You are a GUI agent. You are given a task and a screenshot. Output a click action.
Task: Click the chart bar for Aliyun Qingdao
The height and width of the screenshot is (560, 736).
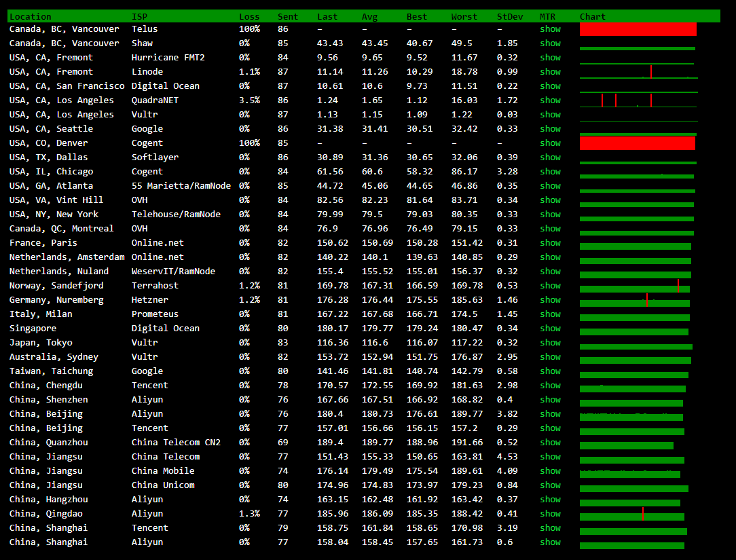(x=632, y=515)
